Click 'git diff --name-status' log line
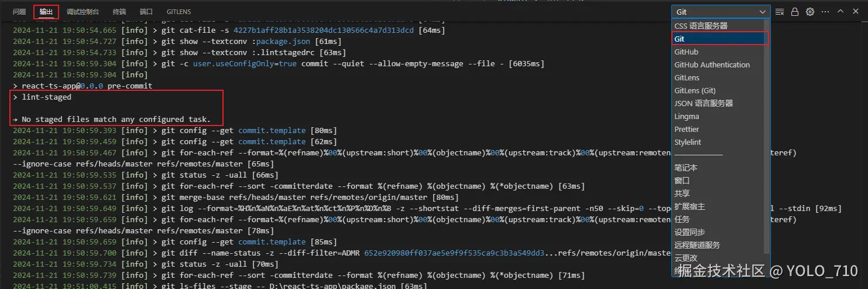This screenshot has height=289, width=868. pyautogui.click(x=341, y=253)
